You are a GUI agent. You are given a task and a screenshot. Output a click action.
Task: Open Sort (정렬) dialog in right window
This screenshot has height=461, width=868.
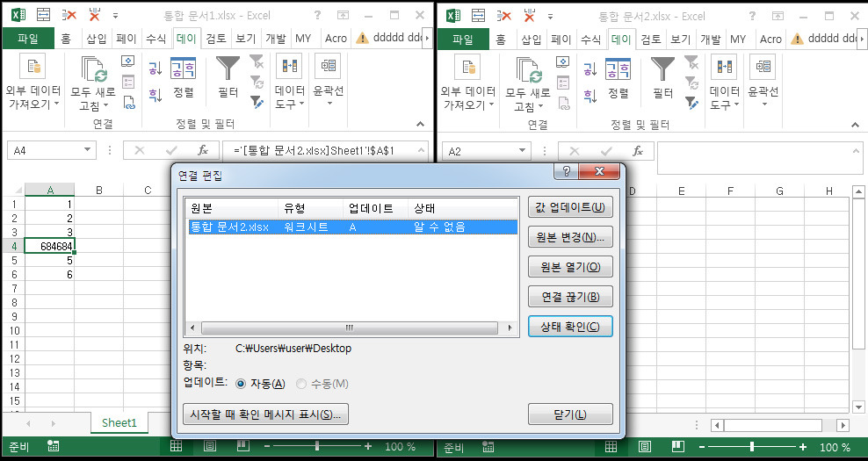click(618, 78)
